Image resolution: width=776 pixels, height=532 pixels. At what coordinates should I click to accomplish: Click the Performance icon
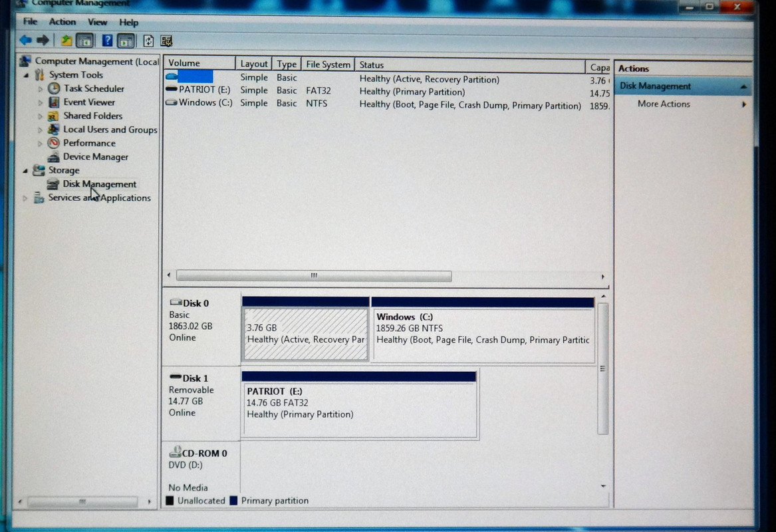[53, 143]
